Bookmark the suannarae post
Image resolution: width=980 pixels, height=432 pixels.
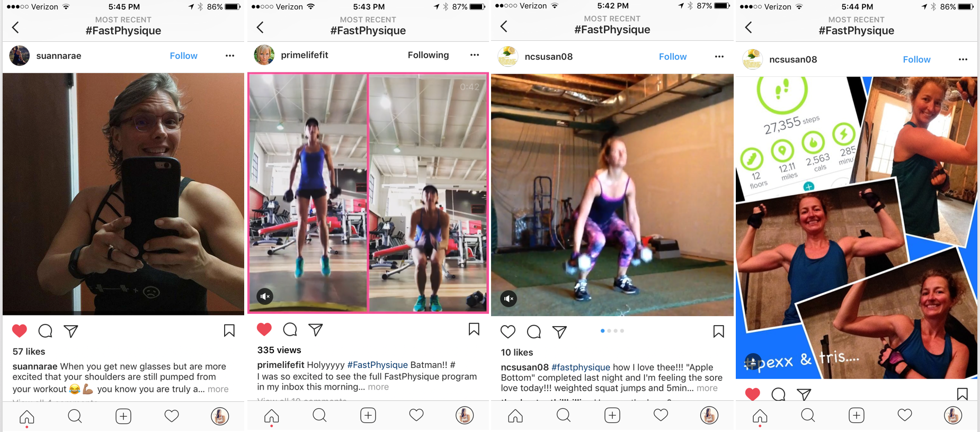click(229, 331)
